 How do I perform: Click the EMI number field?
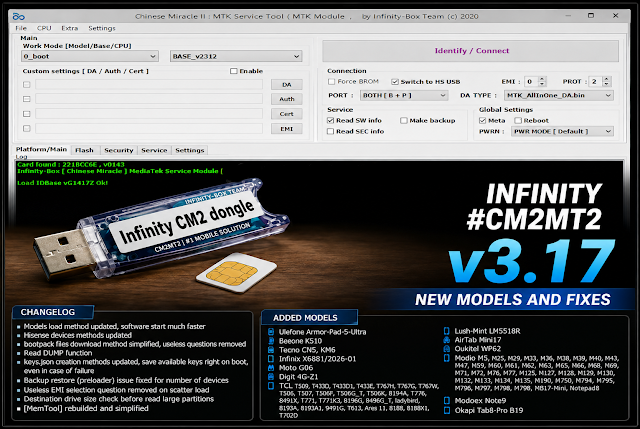click(531, 82)
